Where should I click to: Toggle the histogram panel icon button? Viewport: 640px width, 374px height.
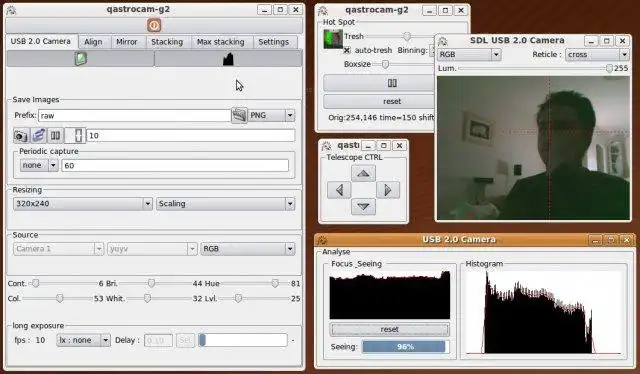point(229,59)
